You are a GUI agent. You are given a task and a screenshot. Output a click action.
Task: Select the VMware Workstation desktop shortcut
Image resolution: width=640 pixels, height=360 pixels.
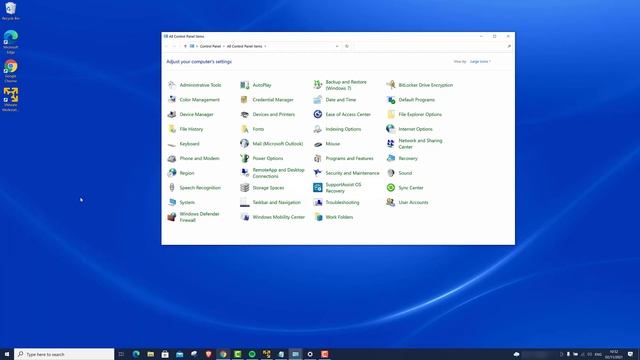pyautogui.click(x=11, y=100)
